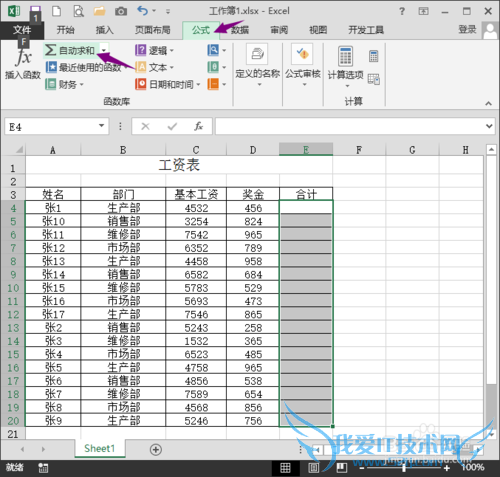Undo the last action
500x477 pixels.
pos(142,11)
